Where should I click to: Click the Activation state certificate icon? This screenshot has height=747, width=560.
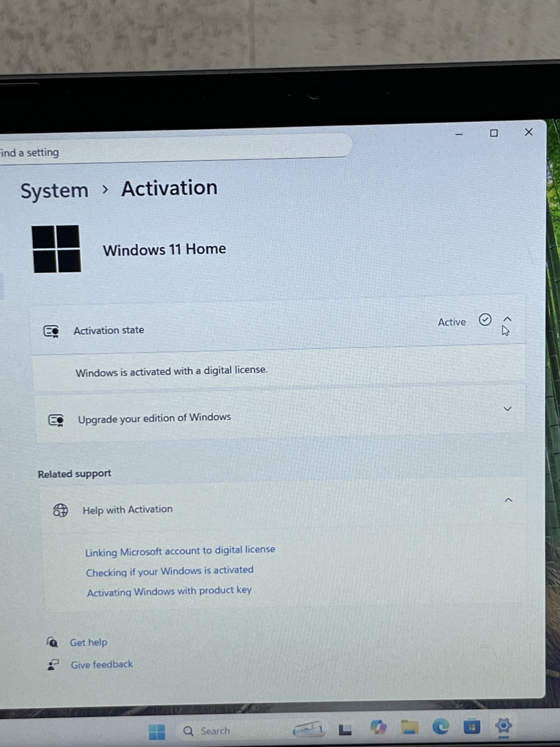pos(51,331)
